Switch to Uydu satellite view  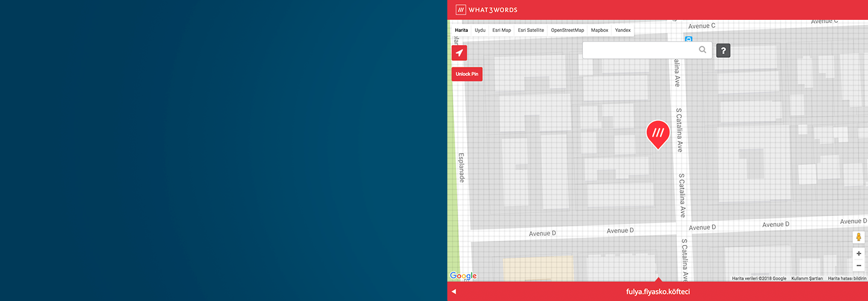(x=480, y=30)
